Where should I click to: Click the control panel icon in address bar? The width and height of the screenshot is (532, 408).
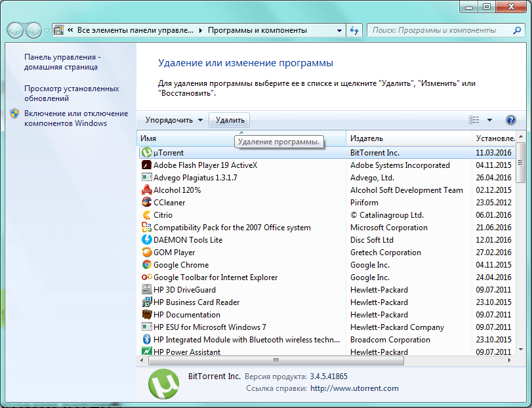(x=58, y=30)
